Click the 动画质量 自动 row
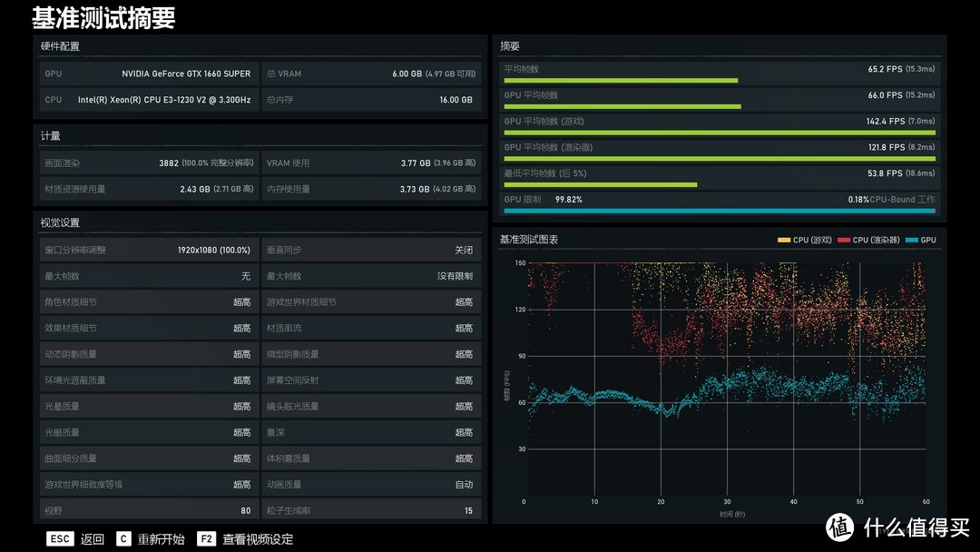The height and width of the screenshot is (552, 980). click(x=371, y=485)
